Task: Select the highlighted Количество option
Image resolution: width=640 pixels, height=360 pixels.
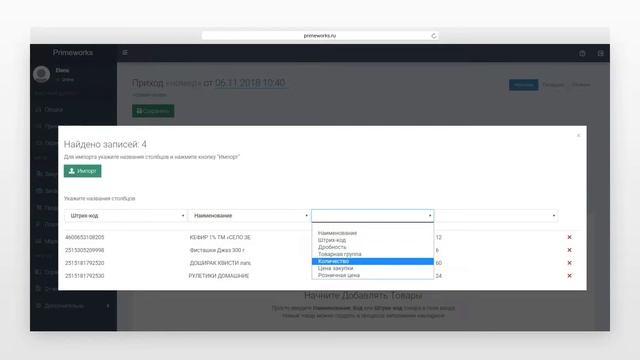Action: click(373, 261)
